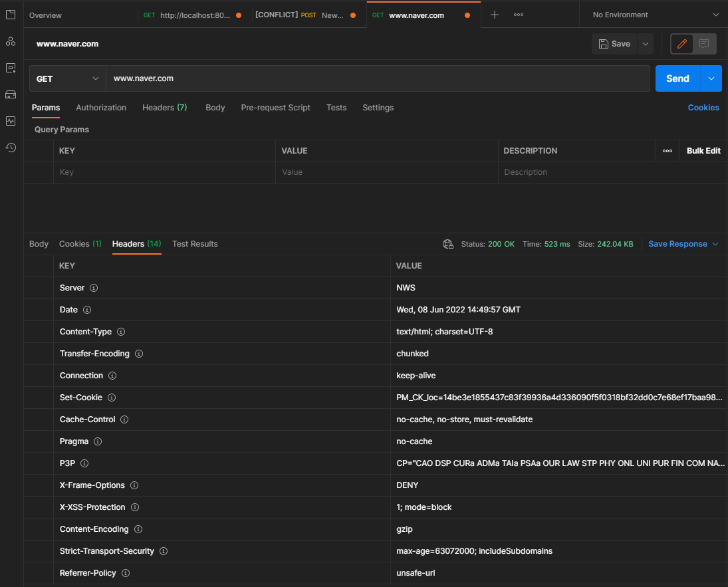Select the Params tab

(x=46, y=108)
